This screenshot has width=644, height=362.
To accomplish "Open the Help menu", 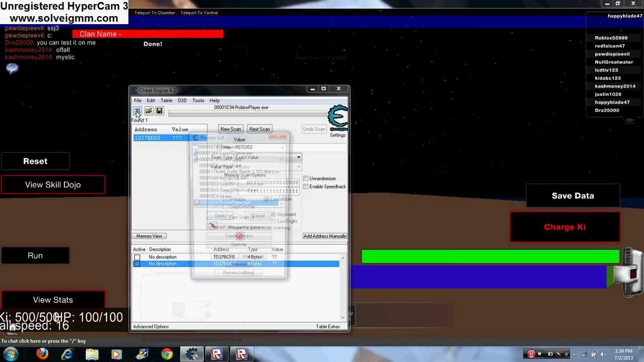I will tap(214, 101).
